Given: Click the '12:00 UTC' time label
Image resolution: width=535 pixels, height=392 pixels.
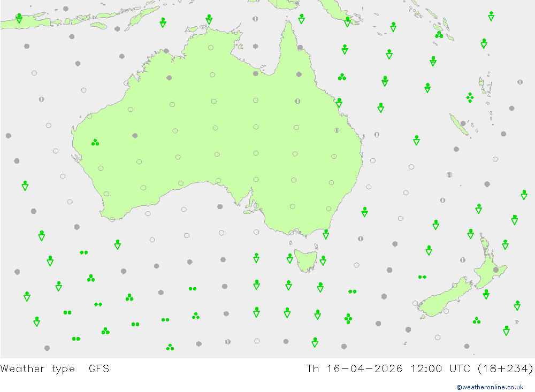Looking at the screenshot, I should [440, 369].
